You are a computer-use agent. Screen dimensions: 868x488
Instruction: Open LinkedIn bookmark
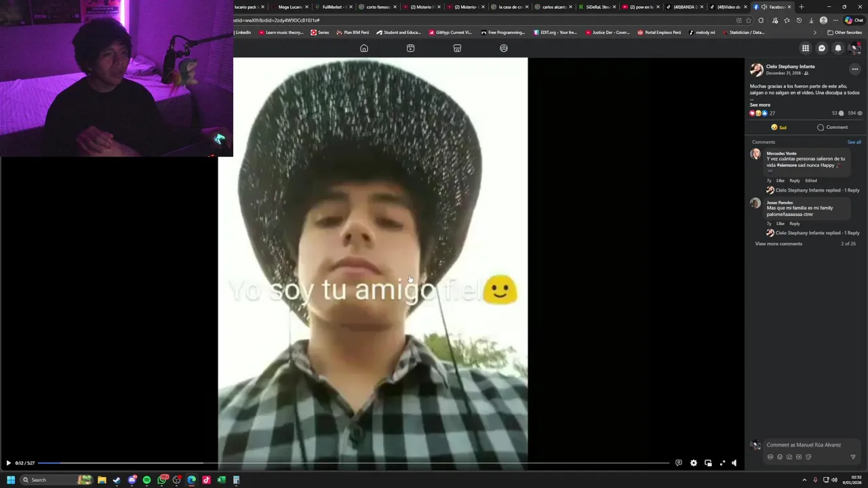(241, 33)
